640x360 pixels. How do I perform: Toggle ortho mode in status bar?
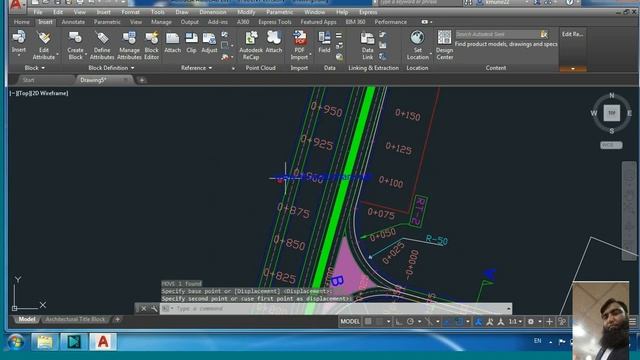coord(399,322)
